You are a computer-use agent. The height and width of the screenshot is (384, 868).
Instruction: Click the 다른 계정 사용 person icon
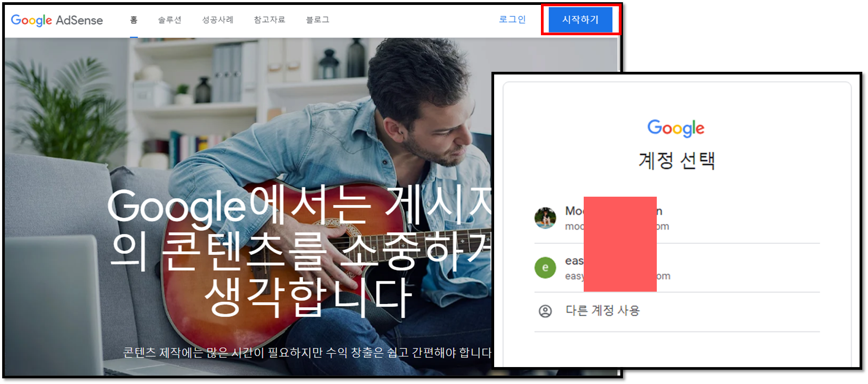[545, 311]
